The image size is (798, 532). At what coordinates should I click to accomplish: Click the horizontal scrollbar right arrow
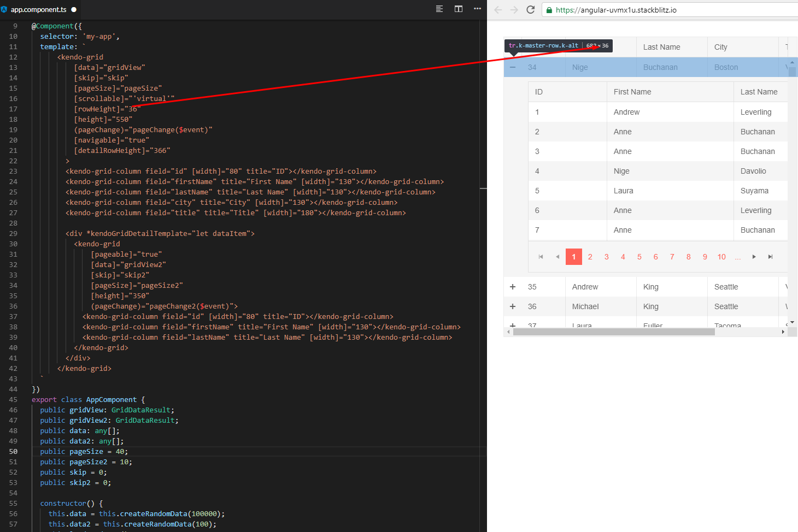tap(783, 331)
